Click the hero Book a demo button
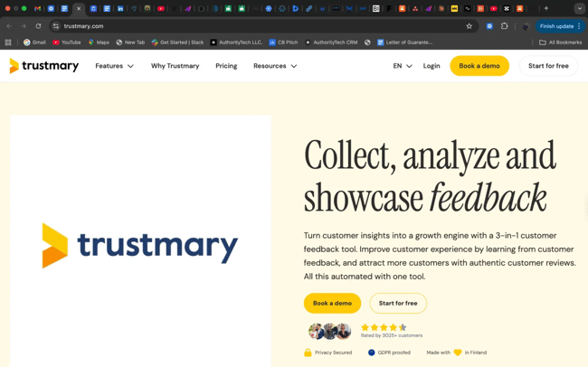588x367 pixels. tap(332, 303)
